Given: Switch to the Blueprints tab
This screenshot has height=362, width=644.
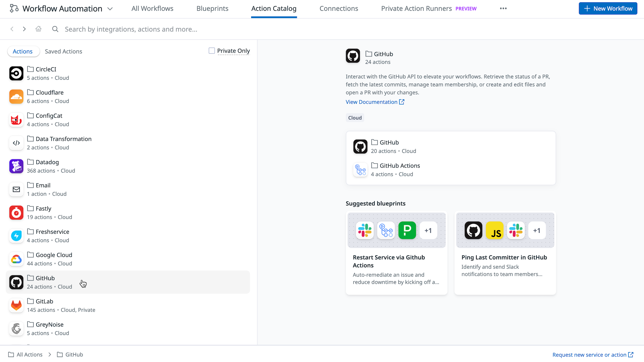Looking at the screenshot, I should coord(212,9).
